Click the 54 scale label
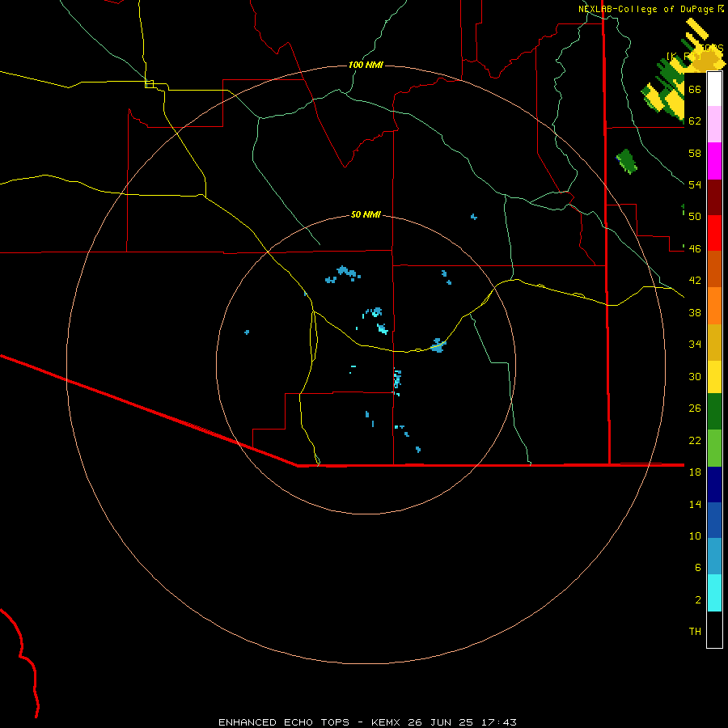The image size is (728, 728). click(695, 184)
